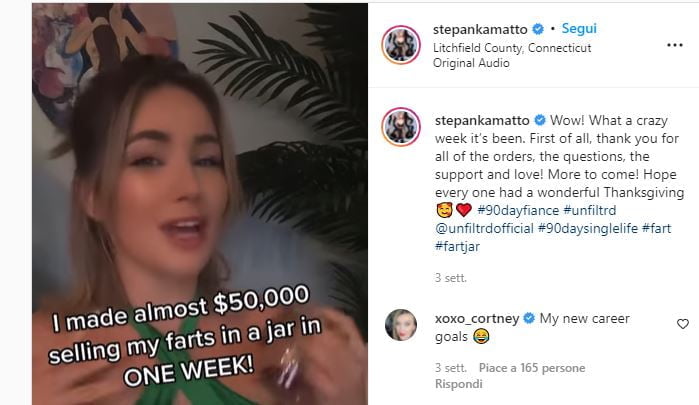Open xoxo_cortney username link
The height and width of the screenshot is (405, 699).
(x=477, y=318)
